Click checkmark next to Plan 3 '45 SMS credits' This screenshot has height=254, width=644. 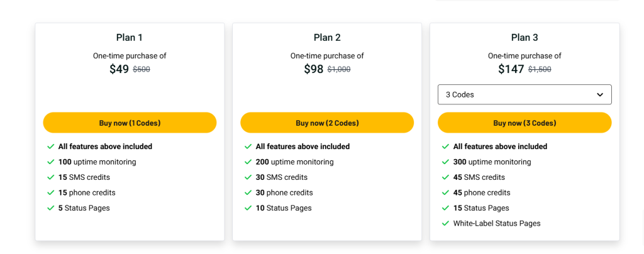(446, 177)
